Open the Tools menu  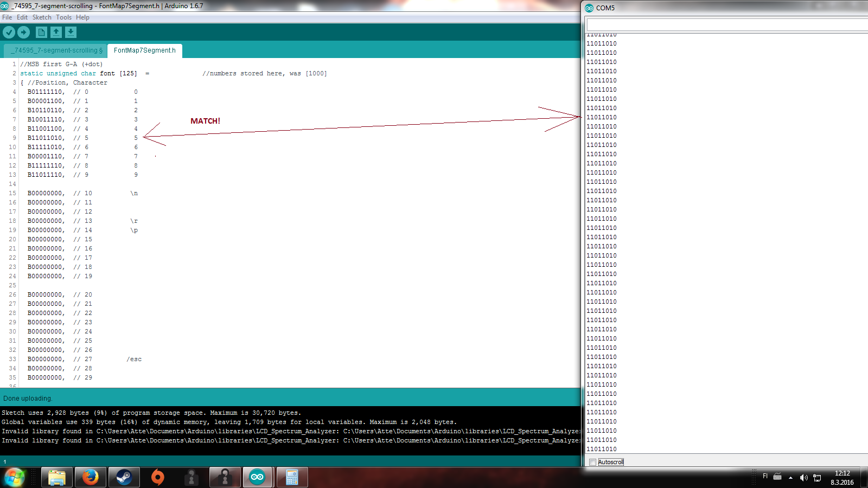pyautogui.click(x=63, y=17)
